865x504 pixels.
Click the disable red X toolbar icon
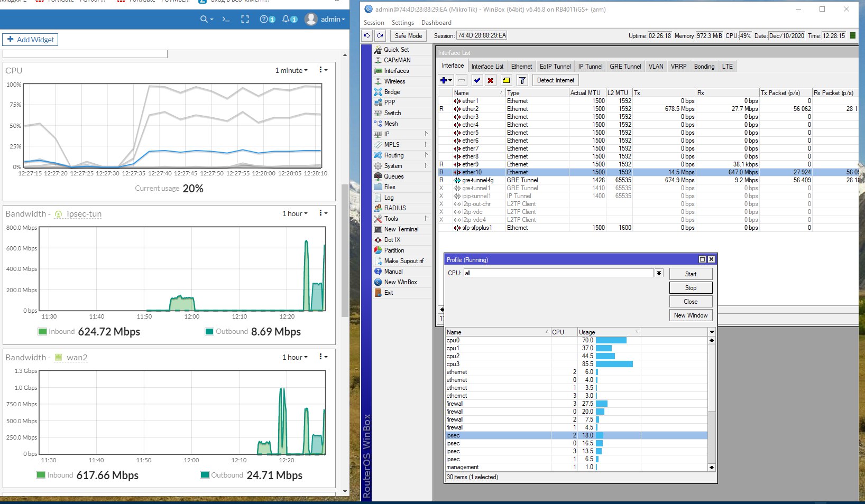point(490,80)
